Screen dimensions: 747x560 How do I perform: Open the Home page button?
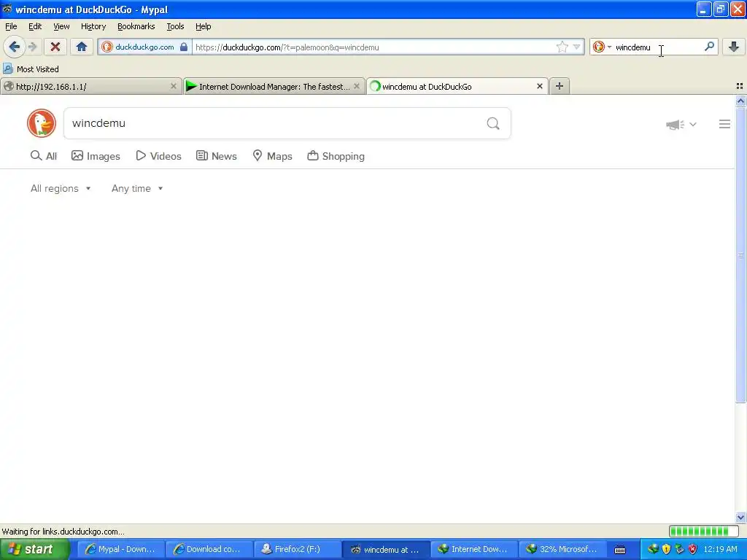(82, 47)
